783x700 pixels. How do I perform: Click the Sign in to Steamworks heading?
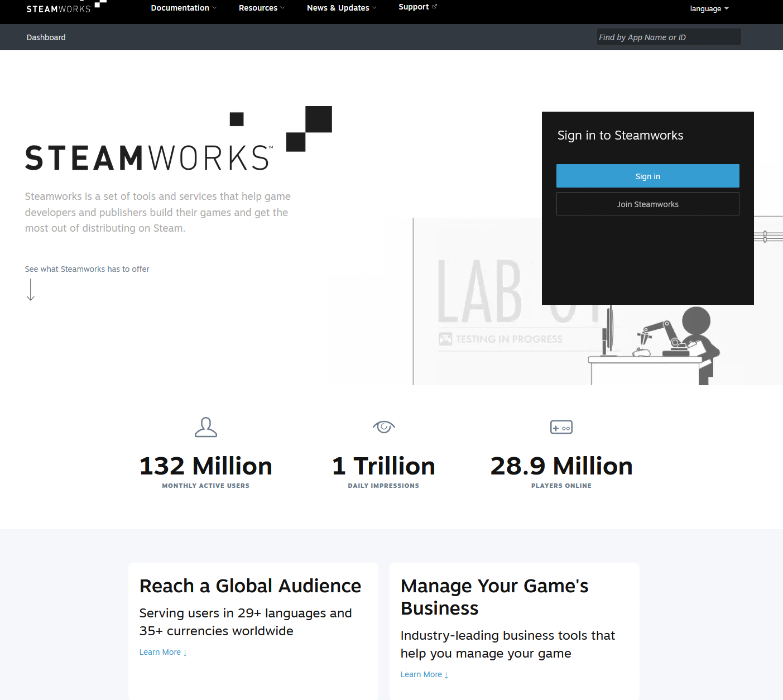(620, 135)
